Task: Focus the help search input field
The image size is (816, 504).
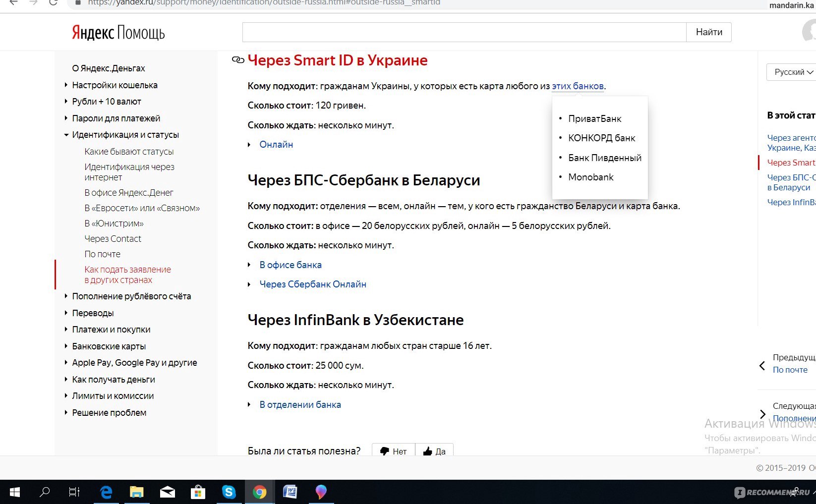Action: tap(465, 32)
